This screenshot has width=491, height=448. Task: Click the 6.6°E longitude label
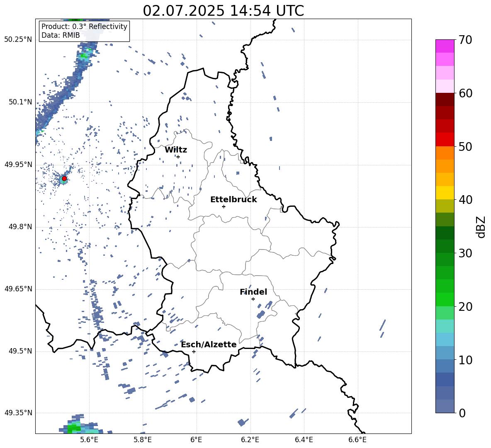357,440
